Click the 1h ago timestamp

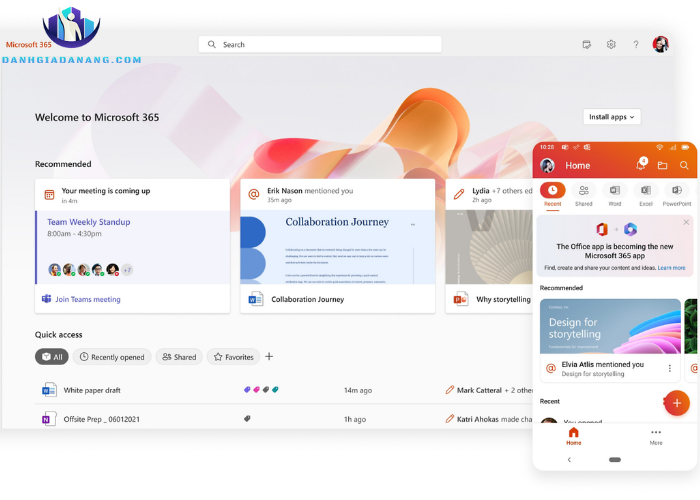pyautogui.click(x=355, y=419)
